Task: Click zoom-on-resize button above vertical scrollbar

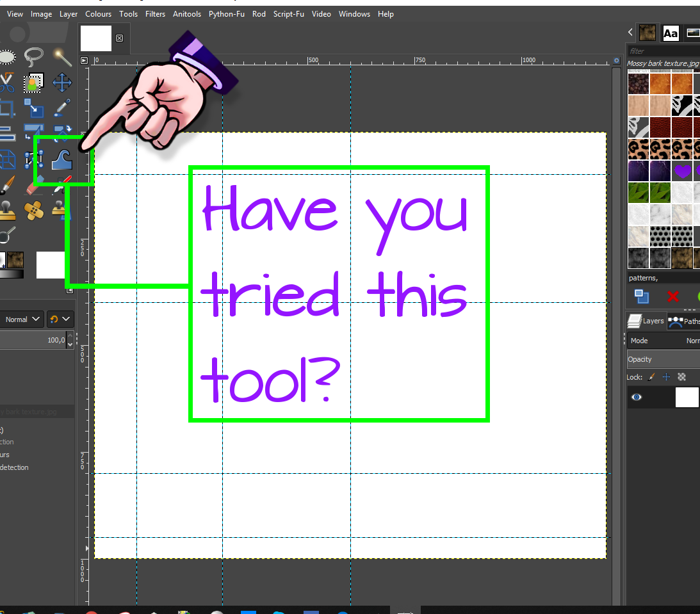Action: coord(617,61)
